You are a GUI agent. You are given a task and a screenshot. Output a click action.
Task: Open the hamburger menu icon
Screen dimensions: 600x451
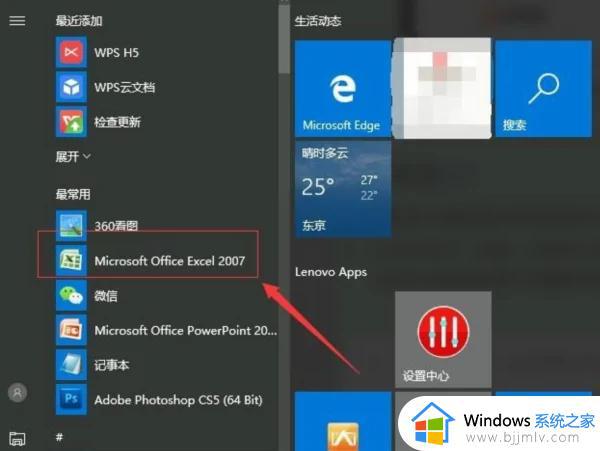(x=17, y=21)
